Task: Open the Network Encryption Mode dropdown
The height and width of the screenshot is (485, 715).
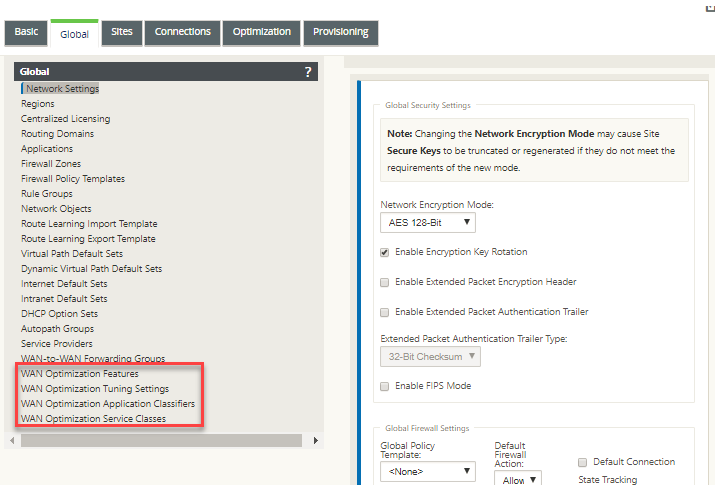Action: (x=428, y=222)
